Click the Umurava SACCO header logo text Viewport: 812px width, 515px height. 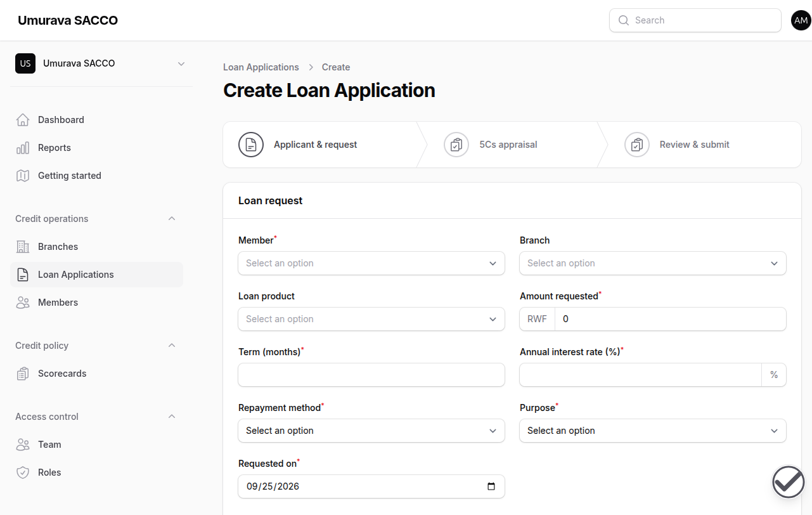point(68,20)
